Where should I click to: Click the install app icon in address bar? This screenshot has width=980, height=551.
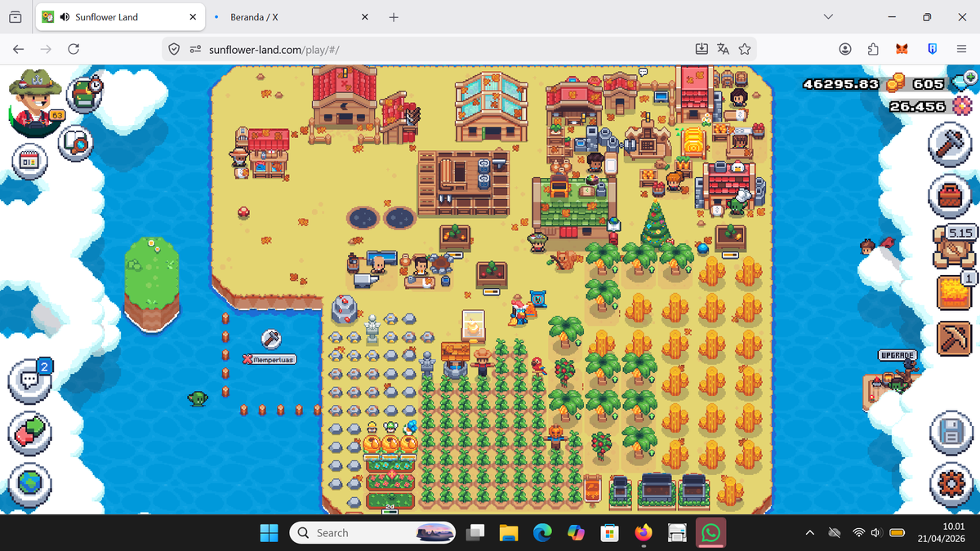[x=702, y=49]
